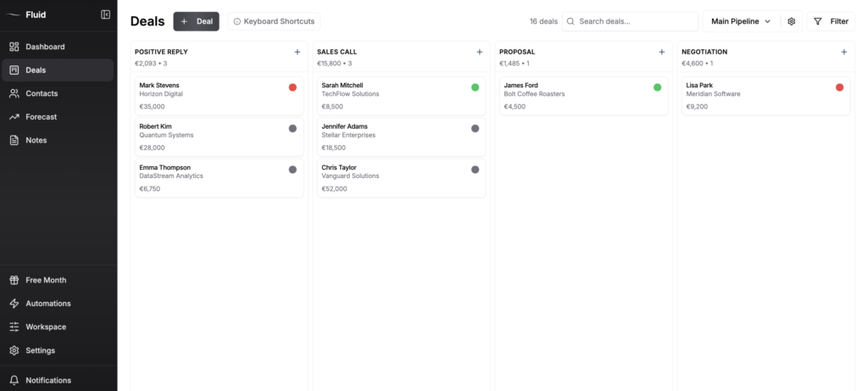Click plus icon in Negotiation column
The image size is (868, 391).
(843, 52)
